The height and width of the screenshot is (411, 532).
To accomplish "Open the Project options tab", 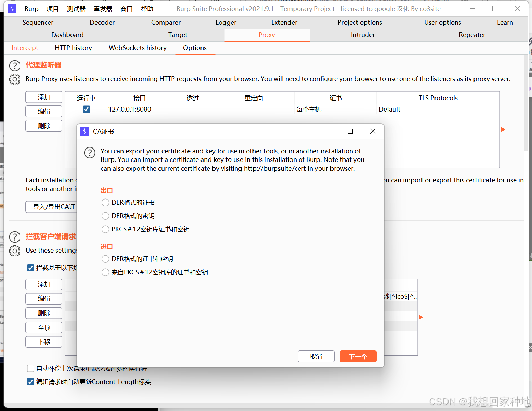I will coord(360,22).
